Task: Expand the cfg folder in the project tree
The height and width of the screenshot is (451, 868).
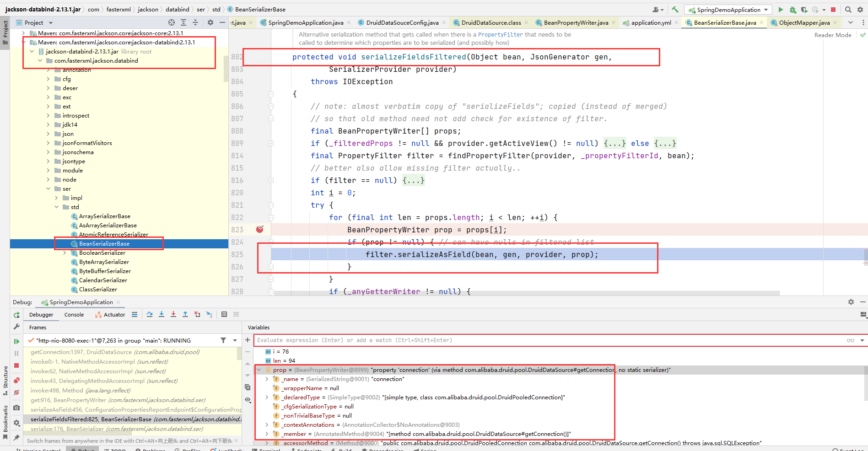Action: [48, 79]
